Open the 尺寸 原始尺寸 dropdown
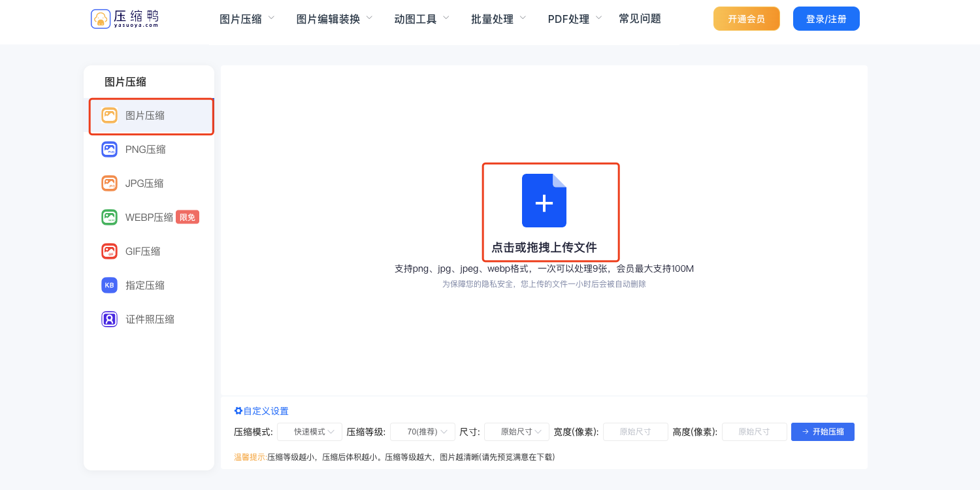 (x=517, y=432)
